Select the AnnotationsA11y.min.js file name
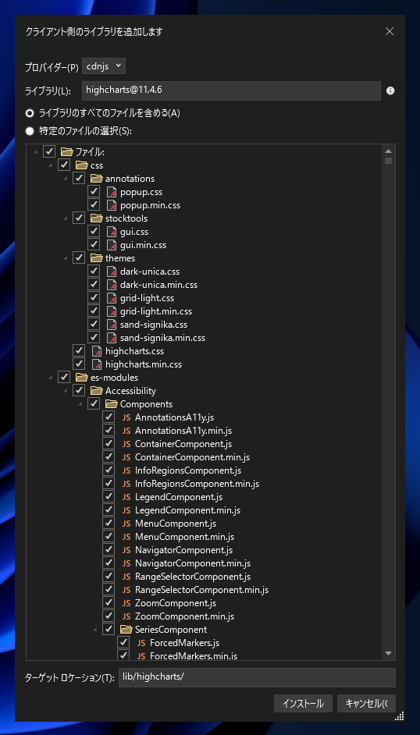This screenshot has height=735, width=420. pos(183,430)
